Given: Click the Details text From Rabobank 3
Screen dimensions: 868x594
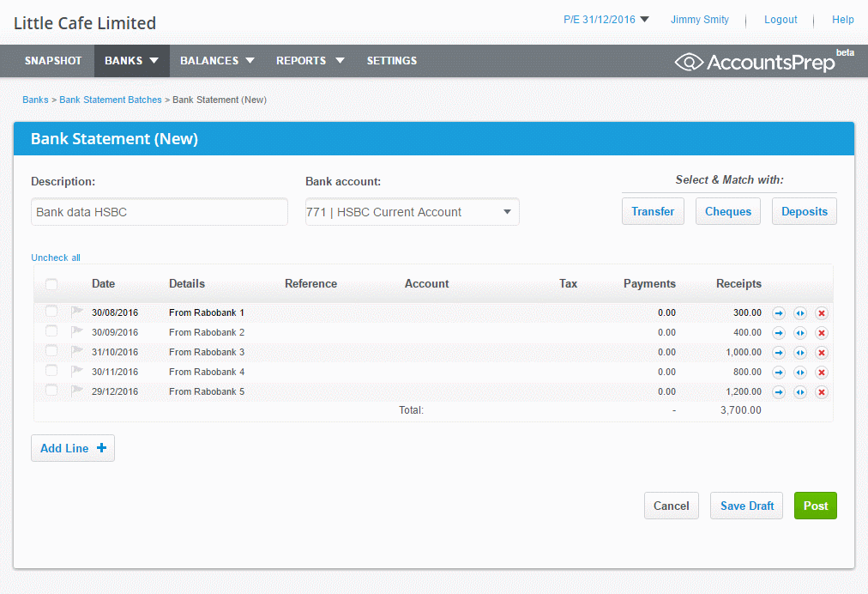Looking at the screenshot, I should tap(207, 352).
